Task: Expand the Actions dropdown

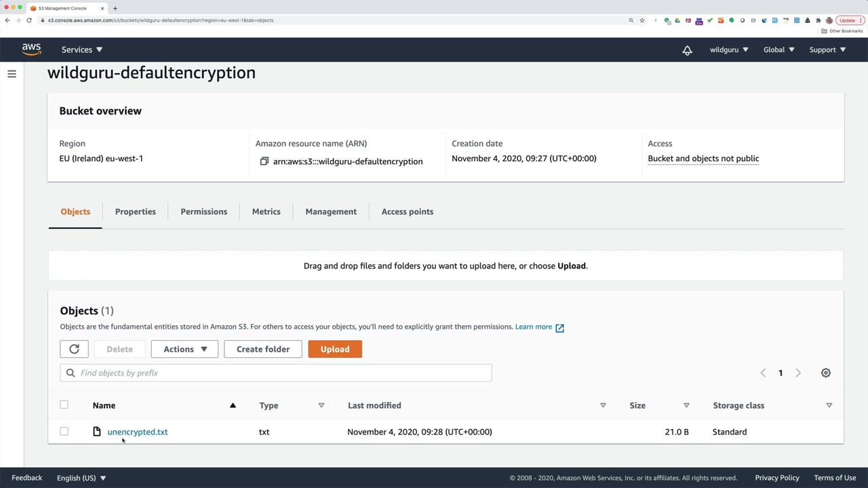Action: (184, 349)
